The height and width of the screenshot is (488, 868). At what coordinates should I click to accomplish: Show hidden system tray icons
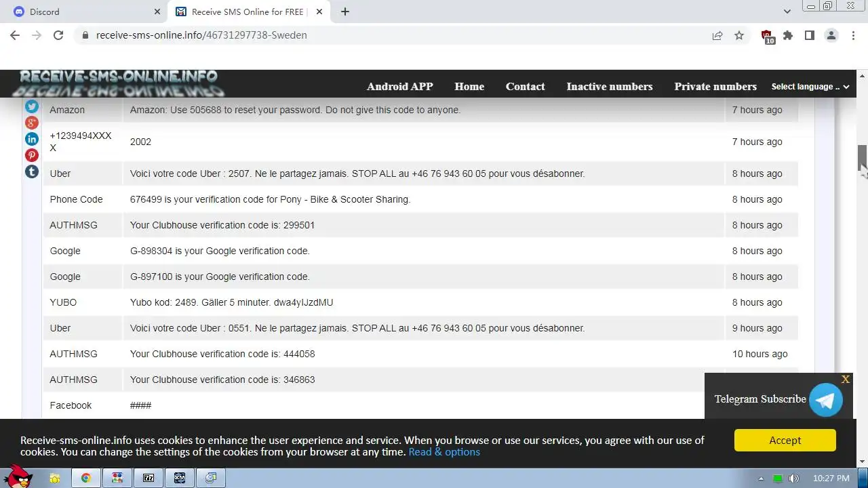pos(761,479)
